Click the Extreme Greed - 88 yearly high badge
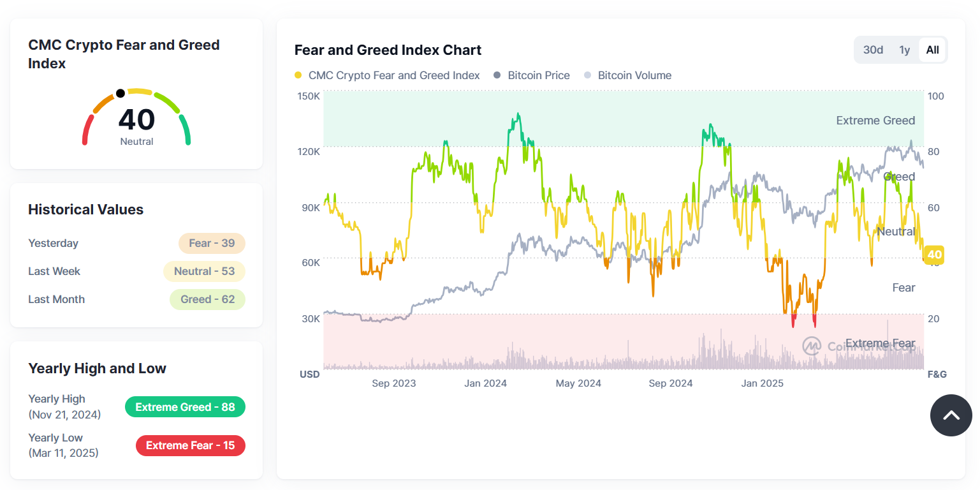The image size is (980, 490). 185,407
